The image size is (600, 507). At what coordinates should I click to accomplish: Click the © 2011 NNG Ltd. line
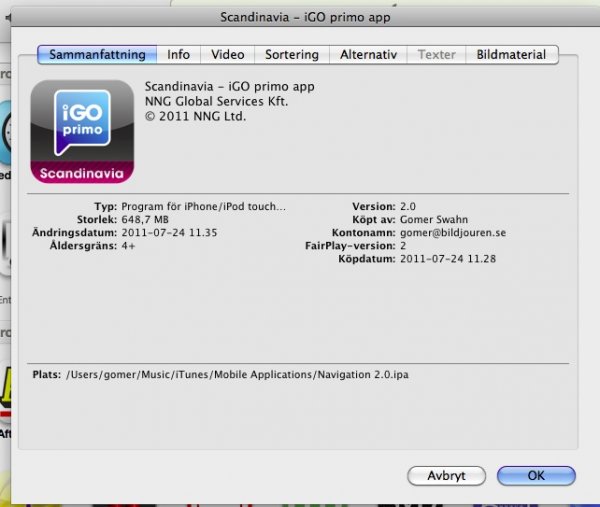pos(195,116)
